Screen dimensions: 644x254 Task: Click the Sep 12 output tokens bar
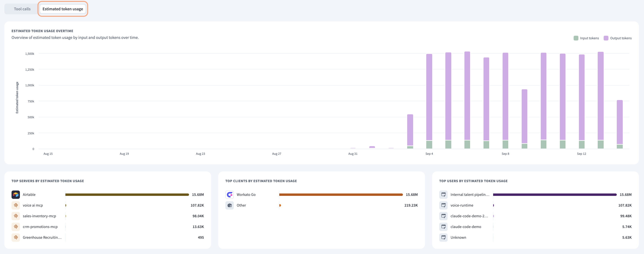(x=582, y=97)
